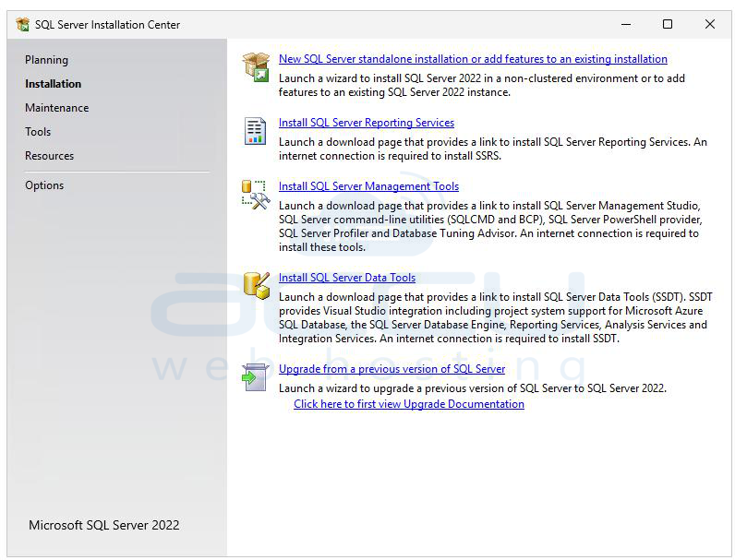This screenshot has height=560, width=735.
Task: Click the SQL Server Data Tools database icon
Action: (255, 285)
